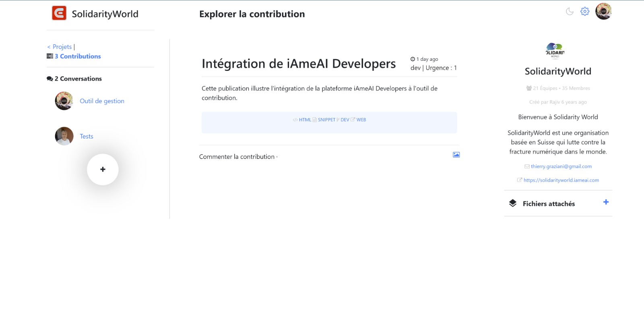Screen dimensions: 644x315
Task: Click the code brackets icon beside HTML
Action: (x=295, y=120)
